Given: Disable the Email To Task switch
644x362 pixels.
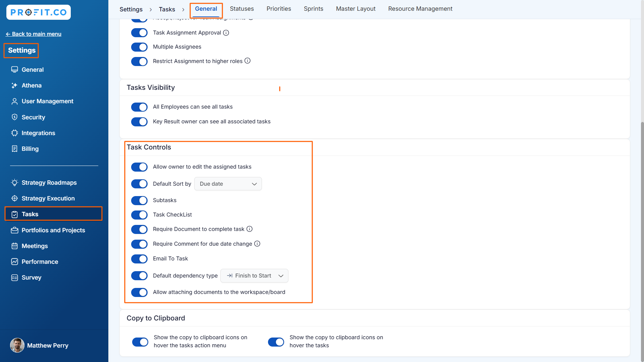Looking at the screenshot, I should [x=139, y=259].
